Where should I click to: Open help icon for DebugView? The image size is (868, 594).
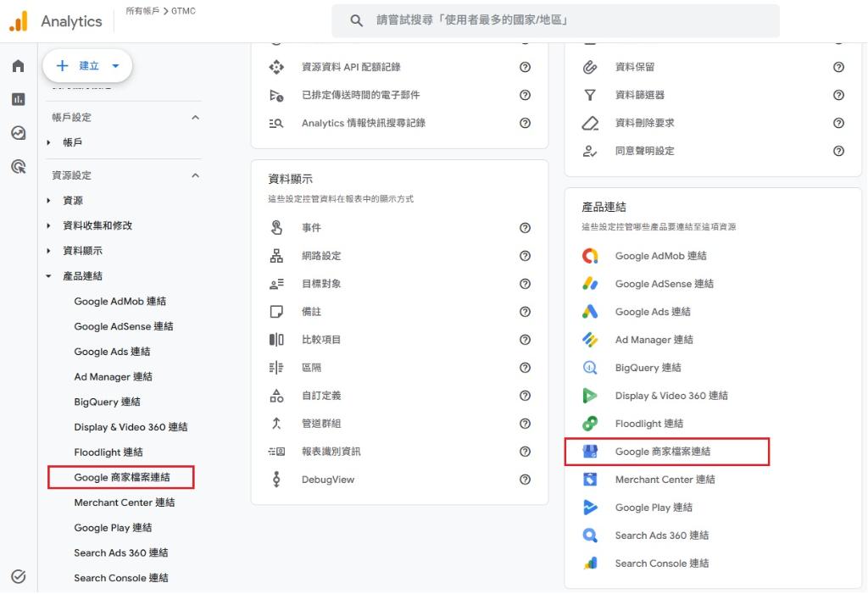coord(525,480)
